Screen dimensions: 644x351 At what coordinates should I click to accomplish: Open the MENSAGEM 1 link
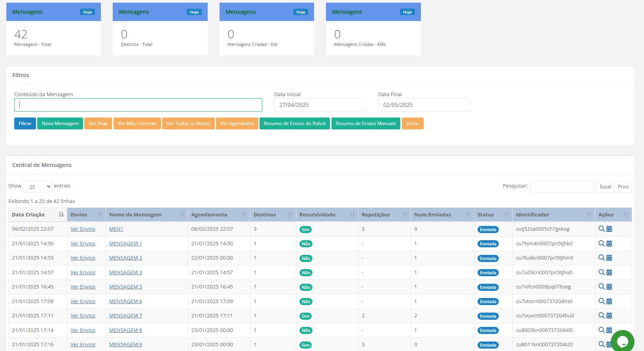(x=125, y=243)
